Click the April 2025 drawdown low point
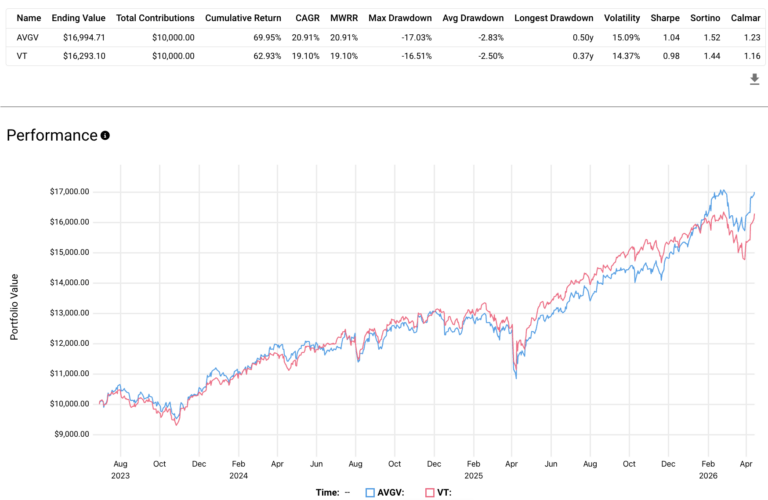This screenshot has height=500, width=768. click(x=516, y=378)
